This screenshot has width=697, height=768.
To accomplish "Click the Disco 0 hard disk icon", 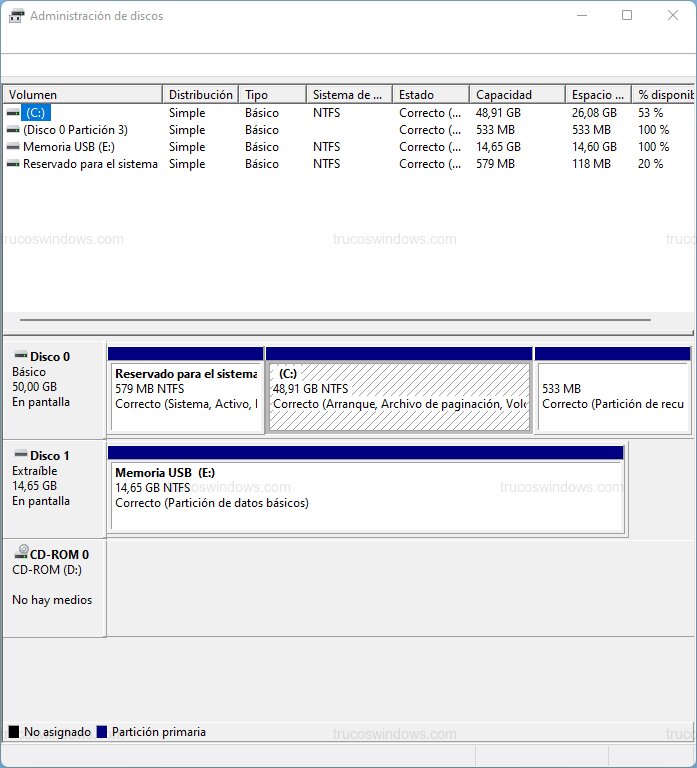I will click(x=20, y=356).
